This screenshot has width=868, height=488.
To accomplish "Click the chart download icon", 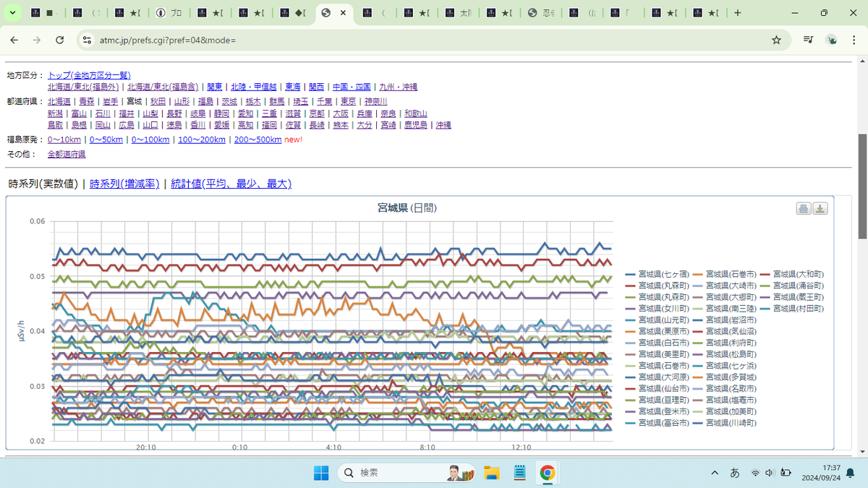I will click(x=820, y=209).
